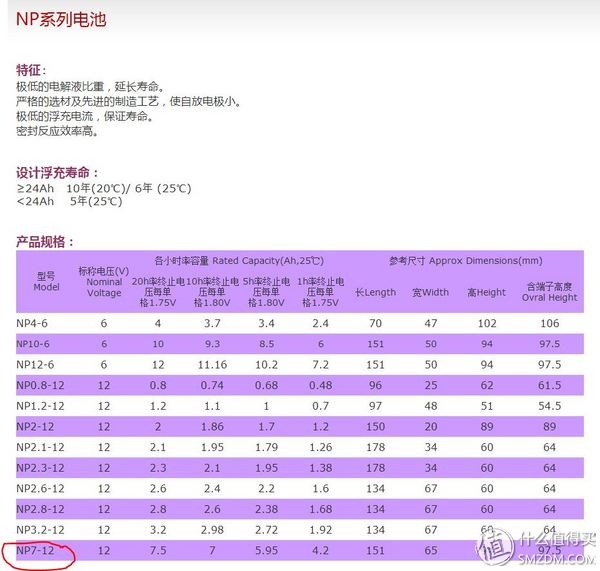Click the 'Rated Capacity(Ah,25℃)' group header
This screenshot has width=600, height=571.
[x=239, y=261]
